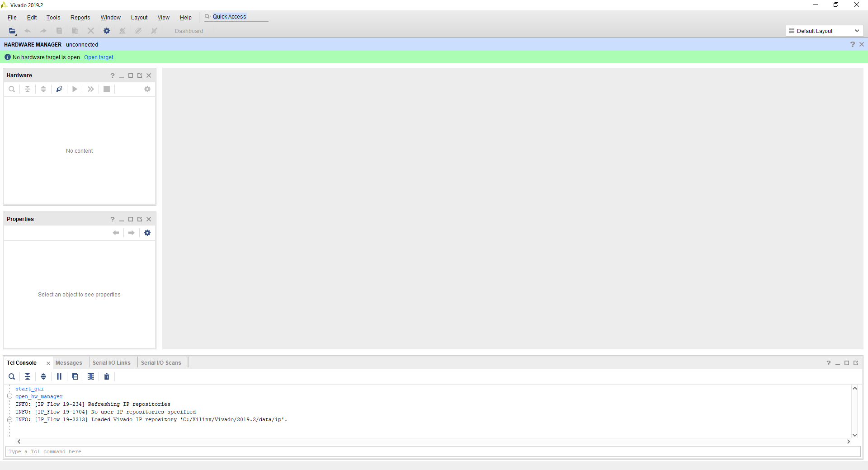Maximize the Hardware panel
Screen dimensions: 868x470
click(131, 75)
